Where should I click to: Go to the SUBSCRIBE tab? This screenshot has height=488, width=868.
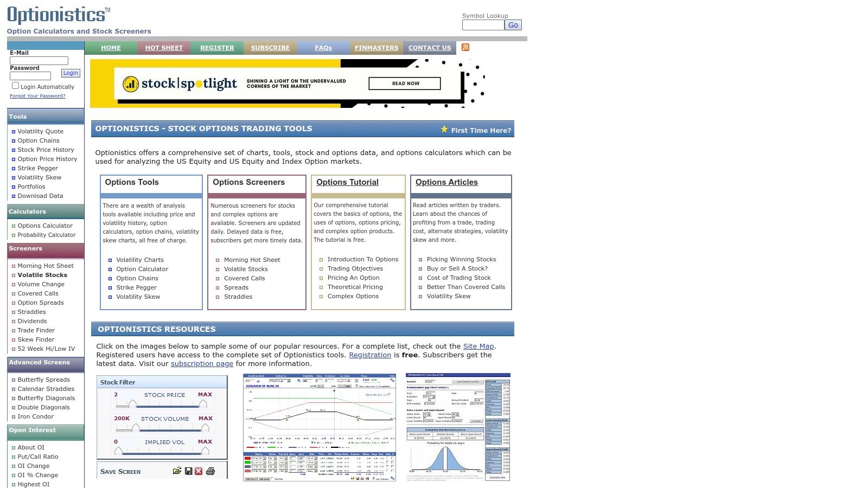(x=270, y=48)
